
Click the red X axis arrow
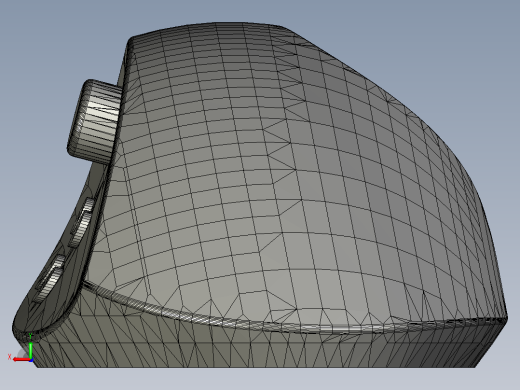click(x=21, y=359)
